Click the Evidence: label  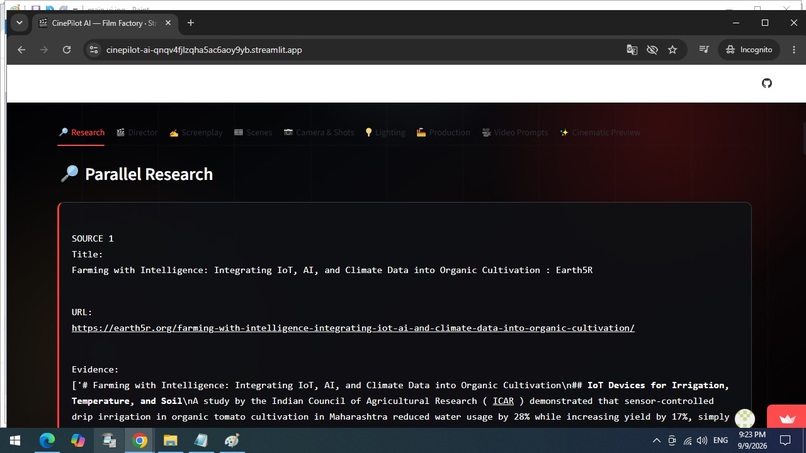point(95,370)
